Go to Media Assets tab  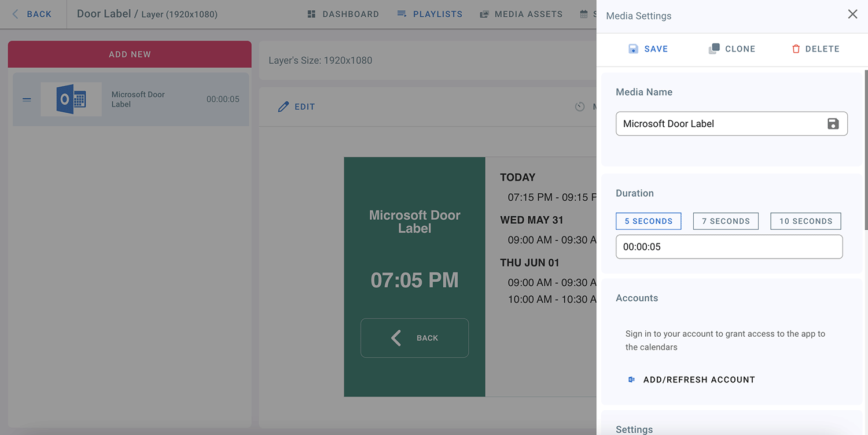pyautogui.click(x=521, y=14)
